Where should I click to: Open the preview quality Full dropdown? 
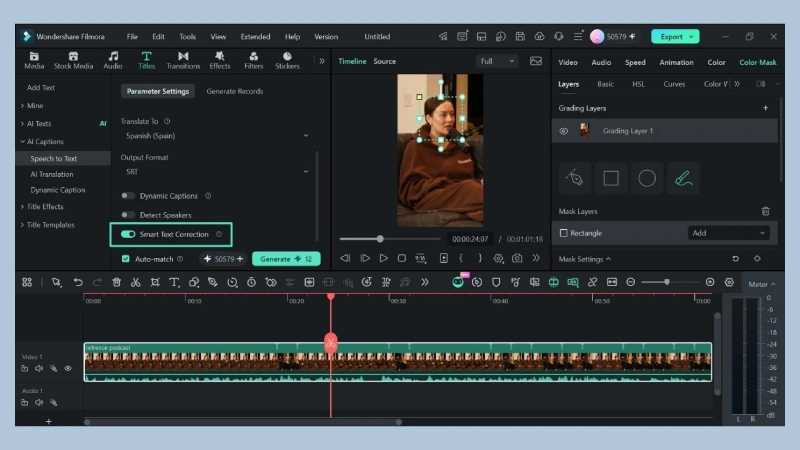pos(497,61)
